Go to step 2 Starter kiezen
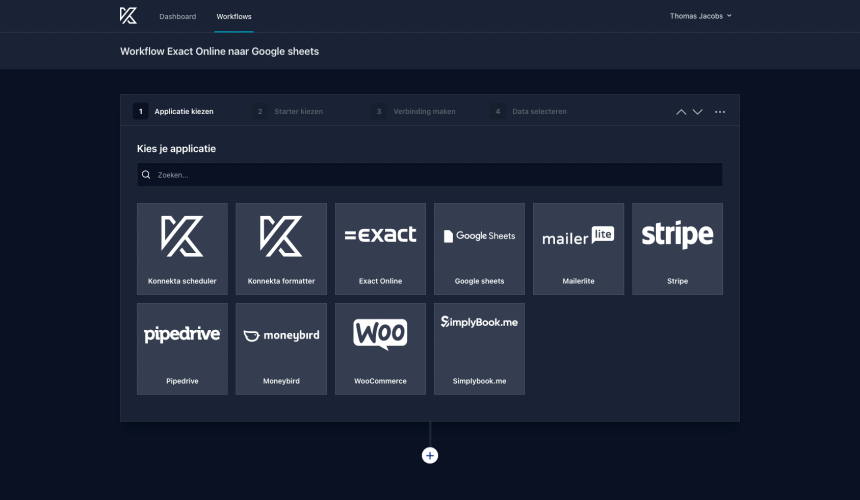 pyautogui.click(x=288, y=111)
